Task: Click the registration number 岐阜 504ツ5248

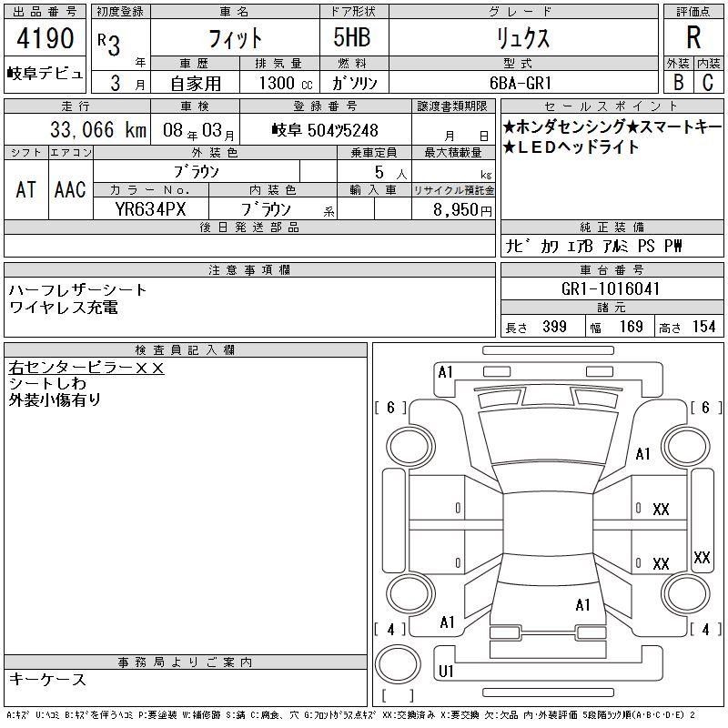Action: point(324,130)
